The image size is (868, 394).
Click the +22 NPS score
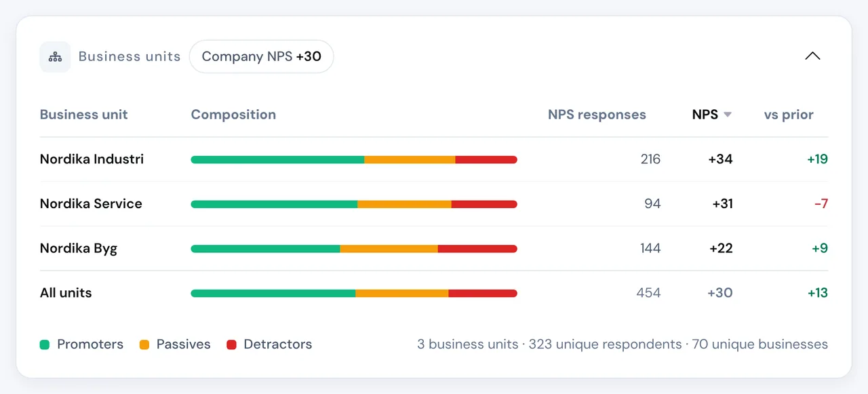coord(721,249)
